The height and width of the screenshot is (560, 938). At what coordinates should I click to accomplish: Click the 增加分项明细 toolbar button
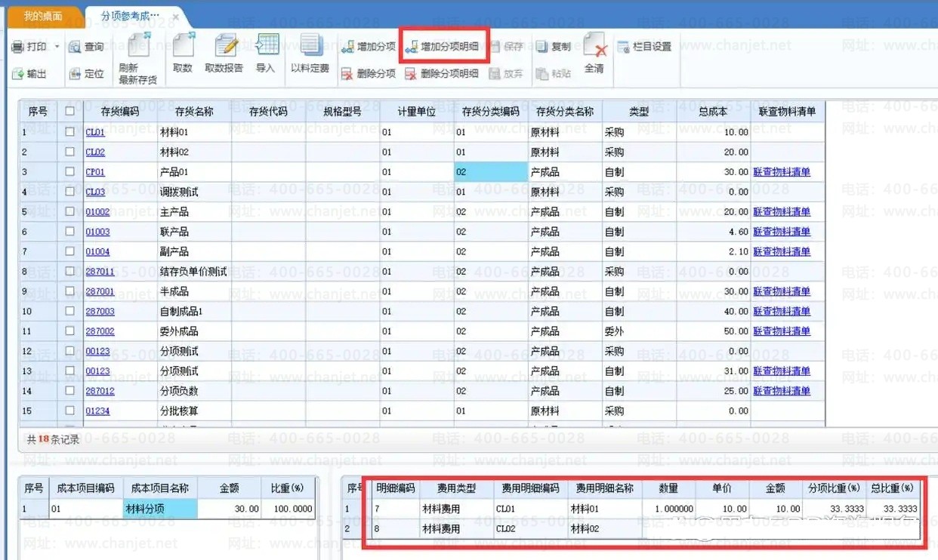pos(443,47)
